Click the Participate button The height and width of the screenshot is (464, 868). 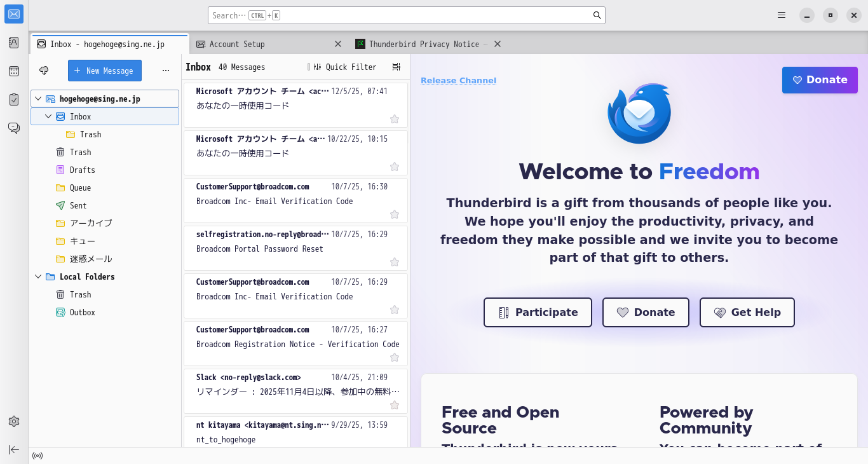pyautogui.click(x=538, y=312)
